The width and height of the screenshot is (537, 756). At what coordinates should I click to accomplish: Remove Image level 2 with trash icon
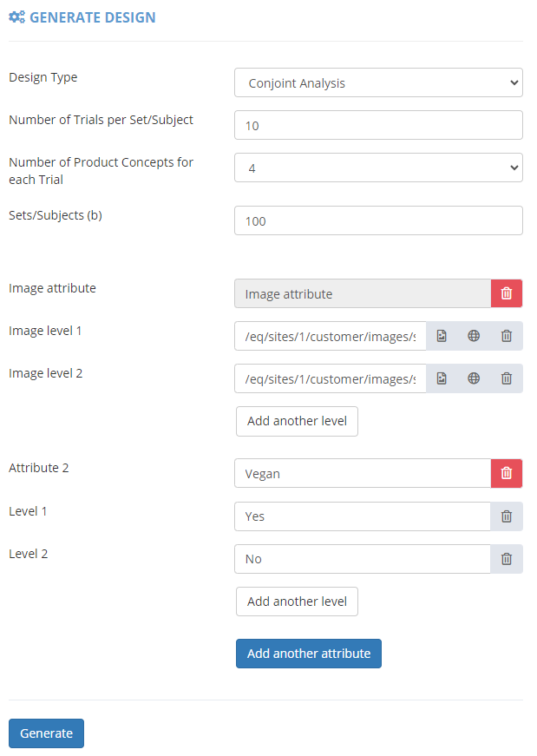tap(507, 378)
